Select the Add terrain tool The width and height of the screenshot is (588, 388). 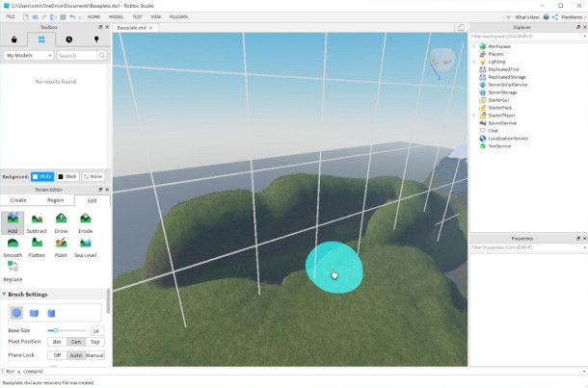[x=13, y=222]
